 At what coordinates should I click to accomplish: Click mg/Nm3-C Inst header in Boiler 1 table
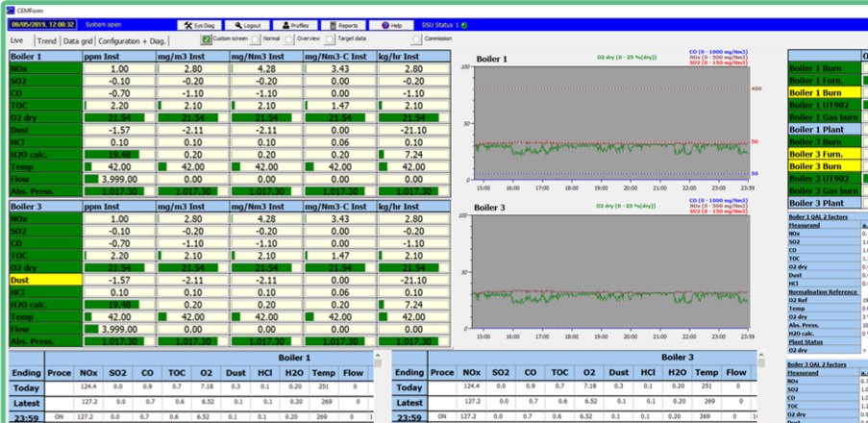click(x=339, y=57)
